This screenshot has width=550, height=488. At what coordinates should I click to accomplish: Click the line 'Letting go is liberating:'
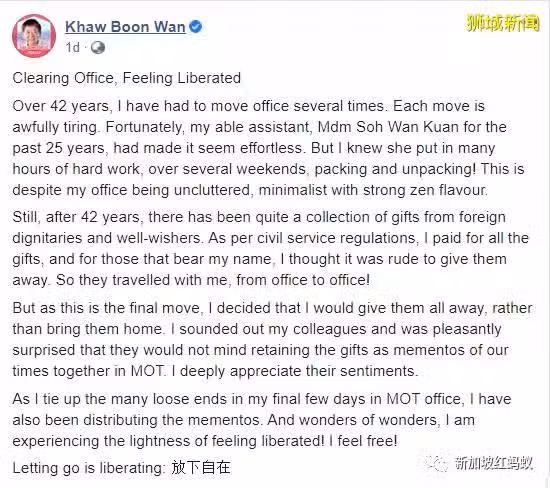click(89, 468)
